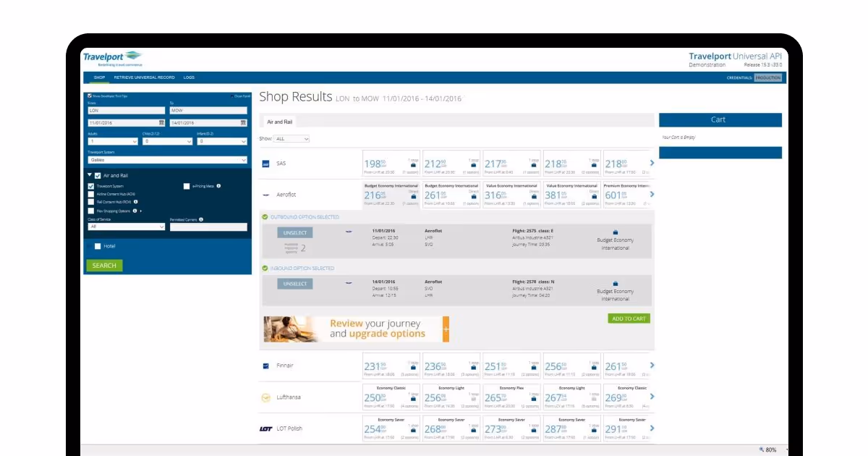This screenshot has width=868, height=456.
Task: Click the Permitted Carriers info icon
Action: pyautogui.click(x=201, y=219)
